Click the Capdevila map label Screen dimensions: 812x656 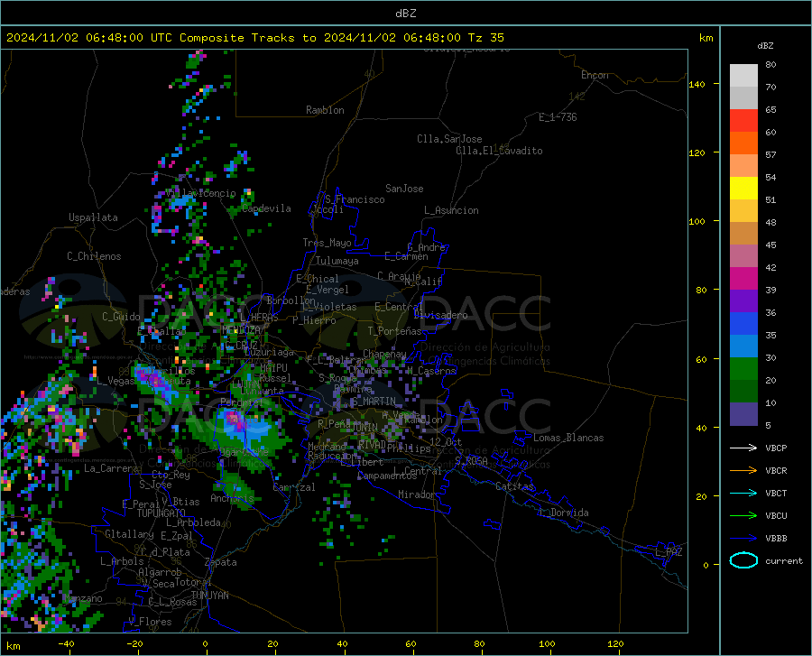coord(266,208)
